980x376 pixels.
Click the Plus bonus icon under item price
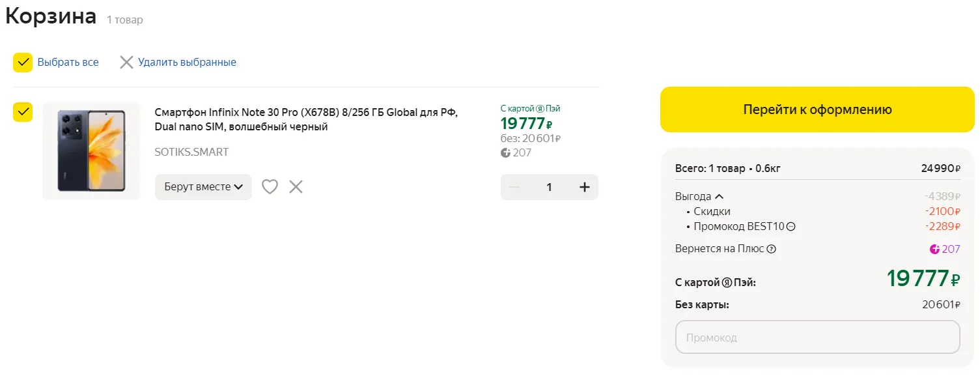[505, 153]
